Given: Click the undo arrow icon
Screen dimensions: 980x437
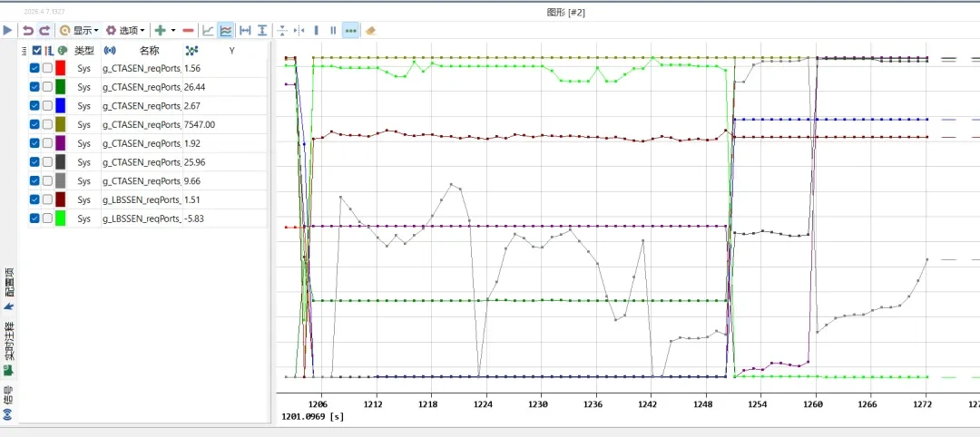Looking at the screenshot, I should 27,30.
